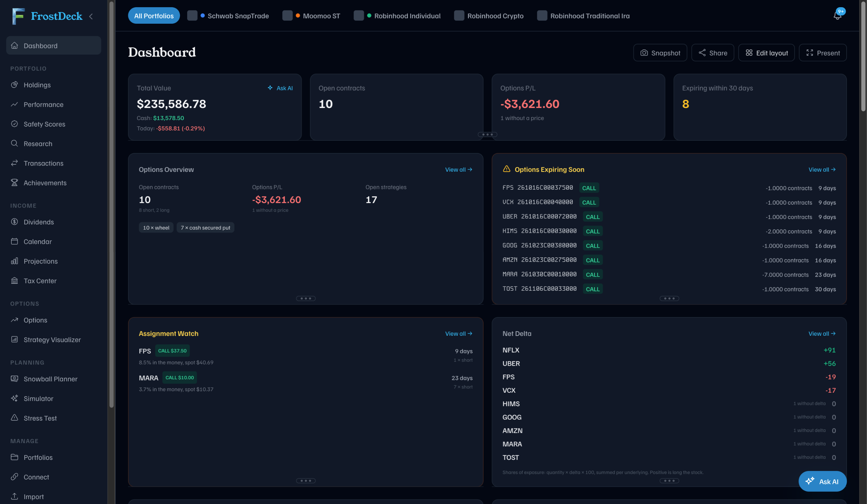Click the summary cards row resize handle
The width and height of the screenshot is (867, 504).
(487, 134)
